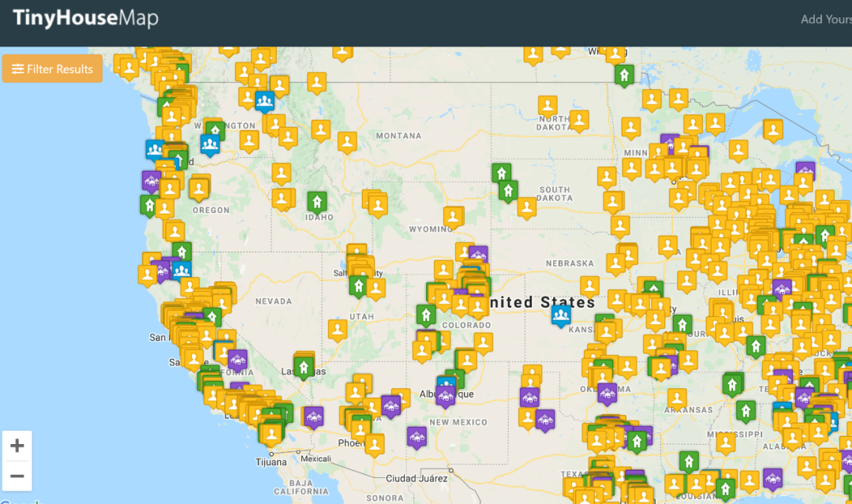Select the yellow marker below Mississippi label

[x=726, y=443]
